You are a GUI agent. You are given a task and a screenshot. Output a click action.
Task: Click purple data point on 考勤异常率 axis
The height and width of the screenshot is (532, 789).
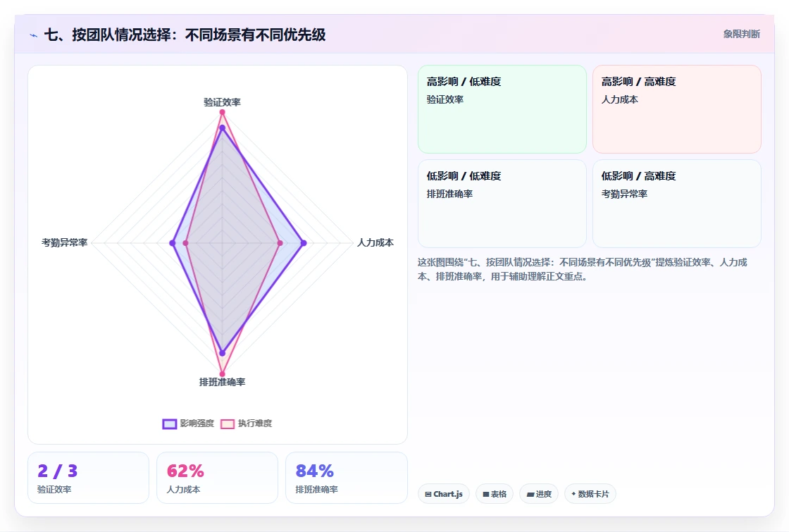click(x=173, y=243)
